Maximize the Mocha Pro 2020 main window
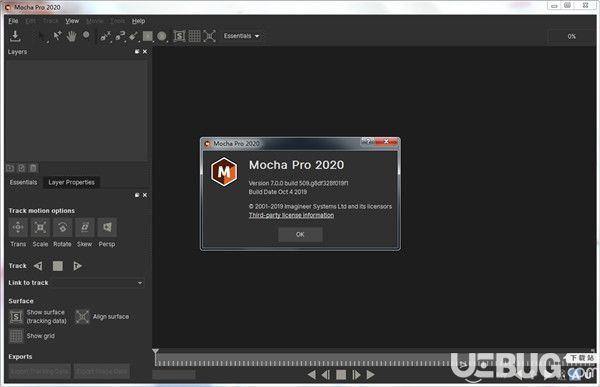The image size is (600, 387). pos(567,6)
